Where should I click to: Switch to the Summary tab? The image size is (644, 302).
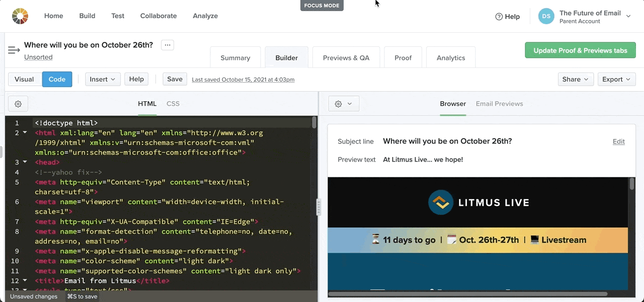pos(235,57)
